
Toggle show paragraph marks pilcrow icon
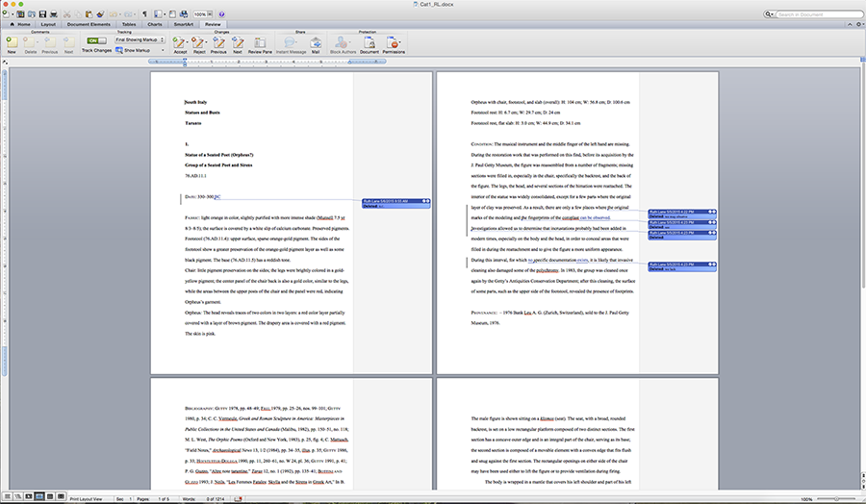click(144, 13)
